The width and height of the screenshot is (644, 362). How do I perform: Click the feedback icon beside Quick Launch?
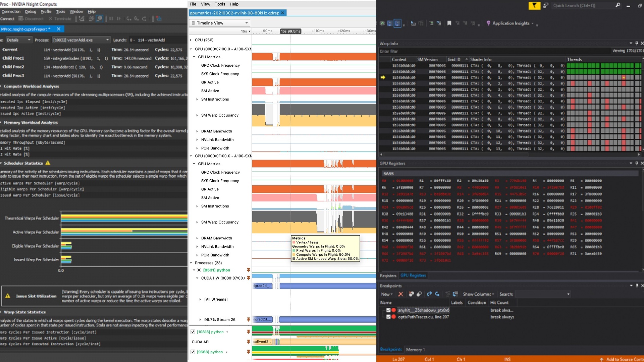(x=546, y=5)
